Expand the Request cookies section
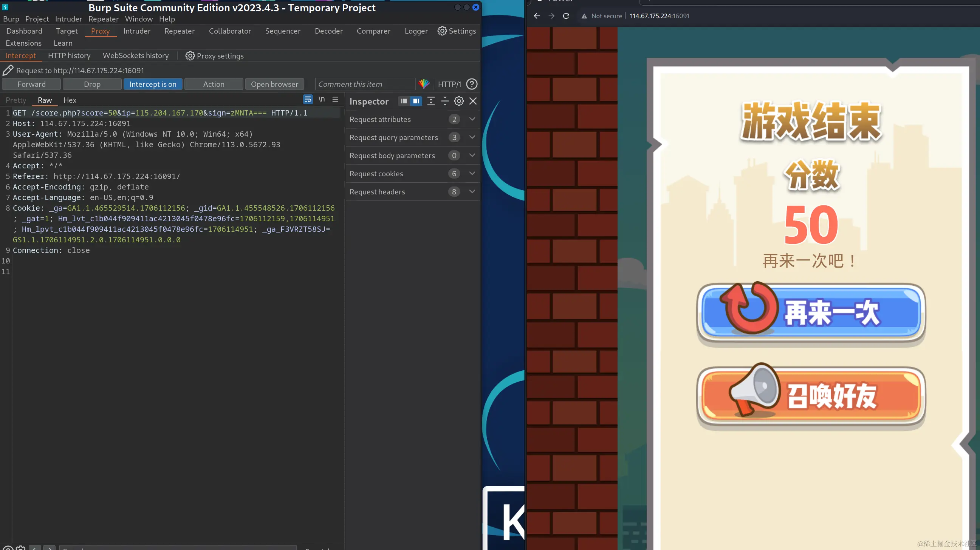This screenshot has width=980, height=550. [x=472, y=174]
